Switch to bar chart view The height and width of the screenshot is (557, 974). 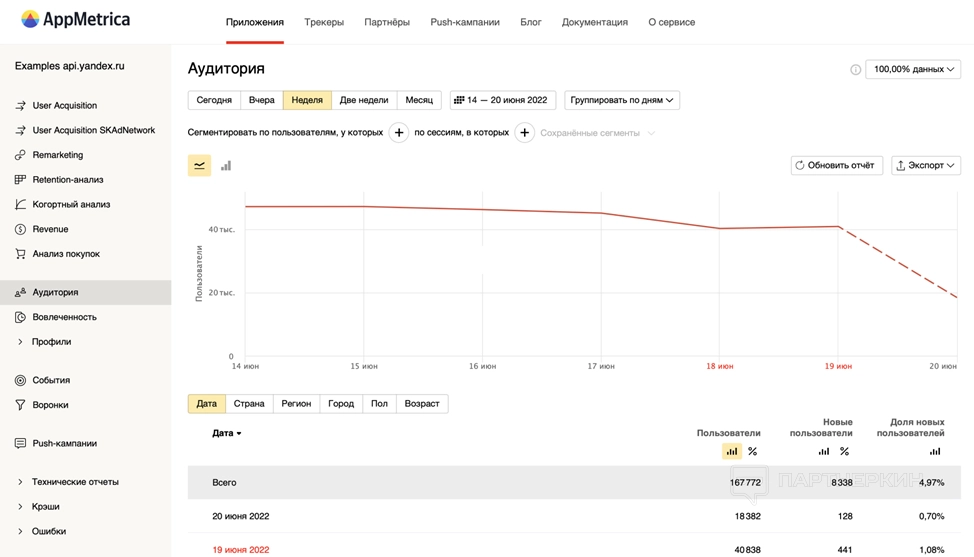pos(226,166)
